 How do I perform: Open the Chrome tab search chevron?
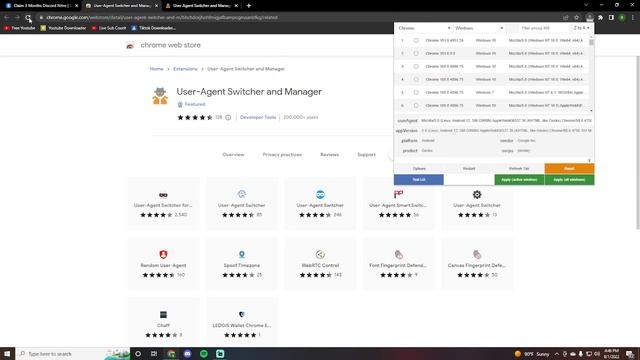pos(586,5)
